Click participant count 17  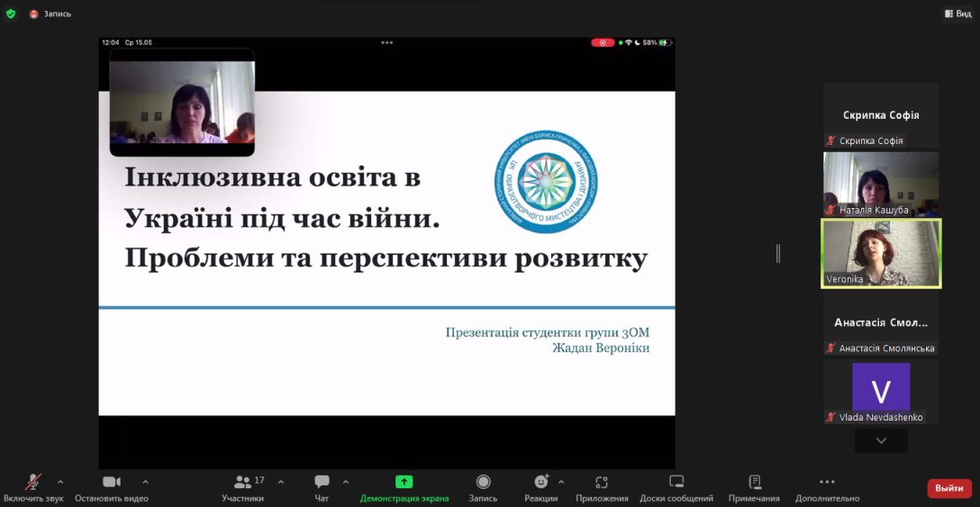click(x=259, y=480)
